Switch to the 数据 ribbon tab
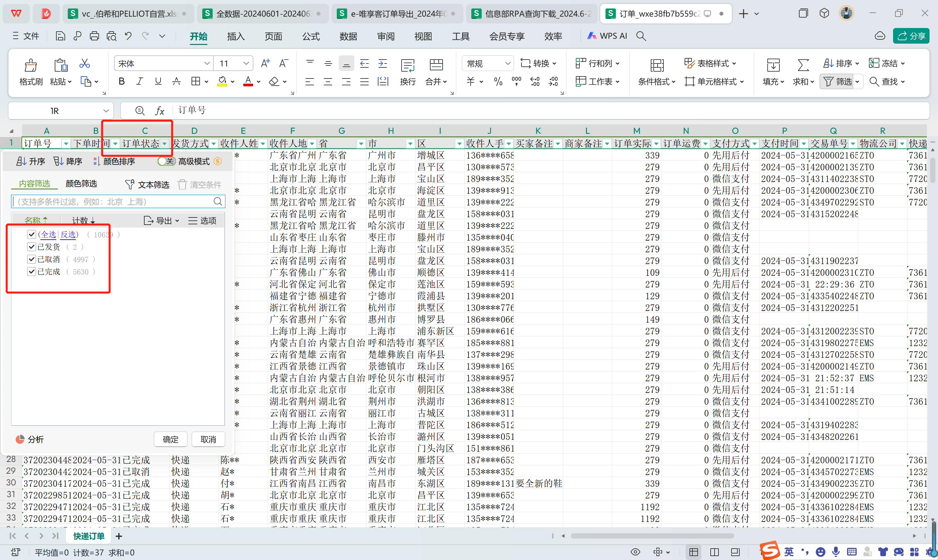Screen dimensions: 938x560 click(348, 36)
